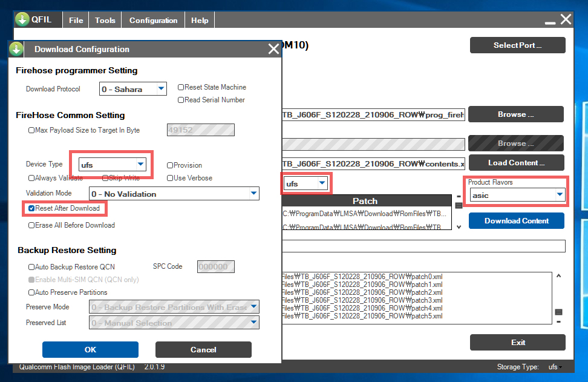Select the patch5.xml log line
Image resolution: width=588 pixels, height=382 pixels.
(362, 316)
